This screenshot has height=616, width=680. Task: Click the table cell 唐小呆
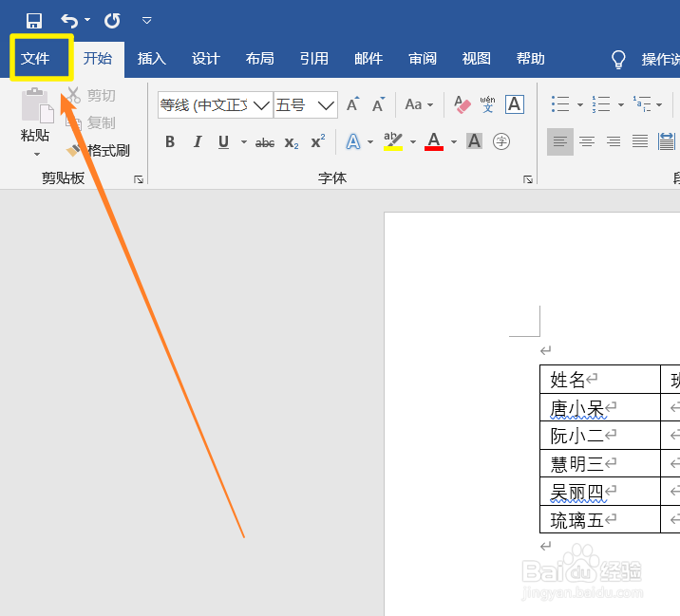coord(600,407)
